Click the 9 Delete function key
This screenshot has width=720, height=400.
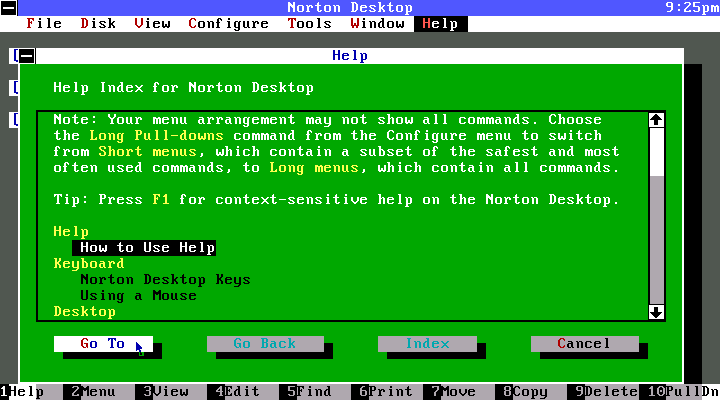(603, 392)
